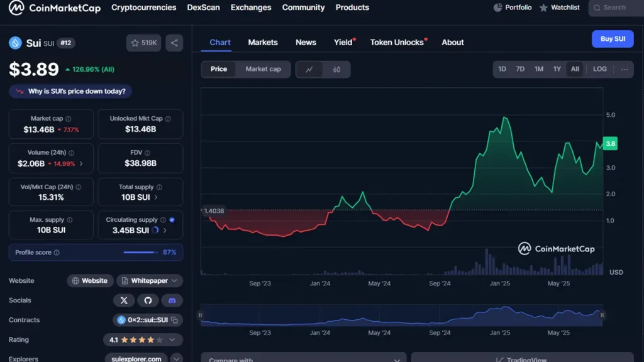
Task: Expand the Explorers dropdown arrow
Action: click(176, 359)
